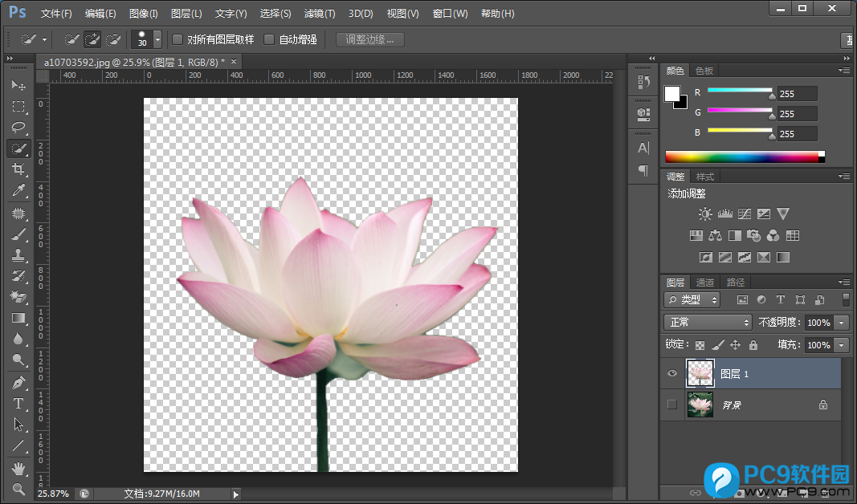Click the 调整边缘 button

point(369,39)
